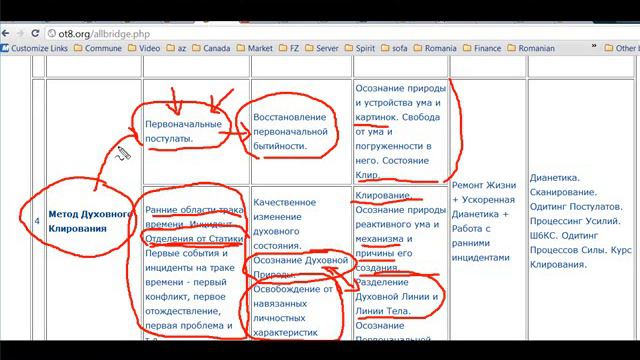Open the sofa bookmarks folder
This screenshot has height=360, width=640.
coord(394,48)
